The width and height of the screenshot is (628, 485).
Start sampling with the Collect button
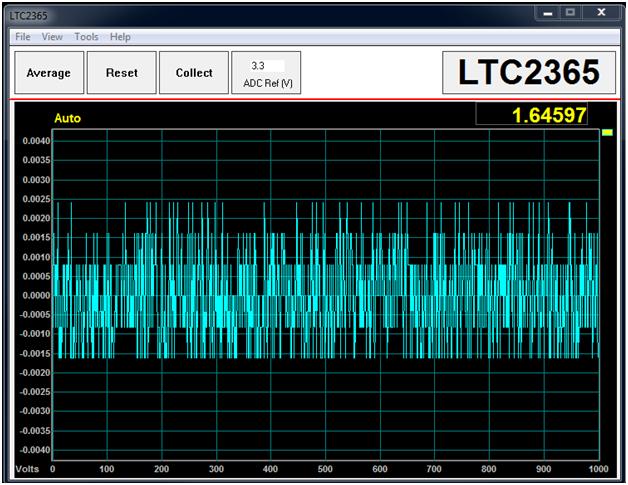pos(194,72)
